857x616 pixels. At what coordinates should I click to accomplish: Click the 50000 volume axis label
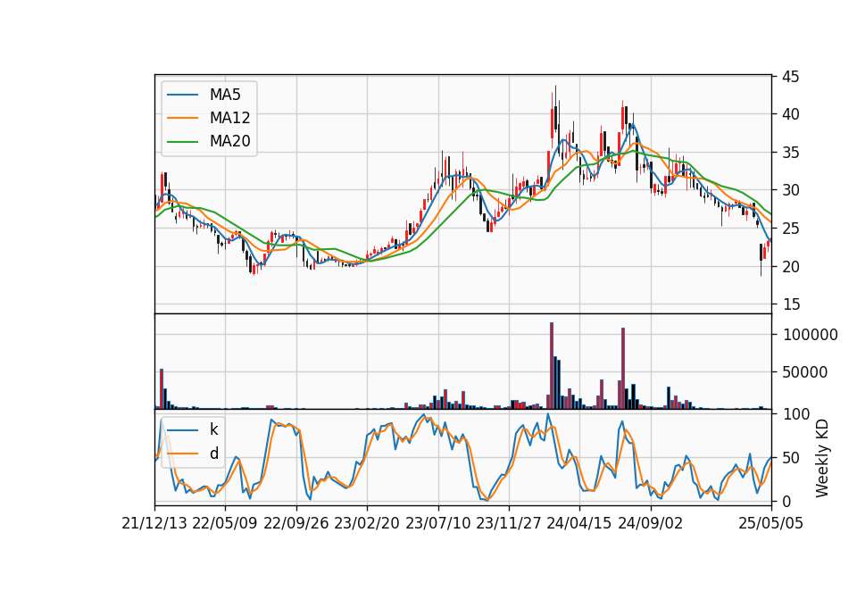(x=805, y=372)
